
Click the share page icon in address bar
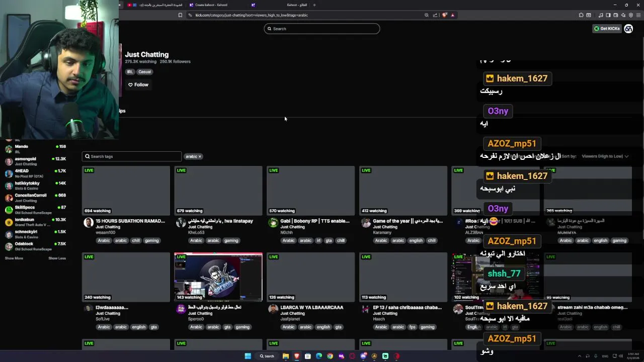click(435, 15)
